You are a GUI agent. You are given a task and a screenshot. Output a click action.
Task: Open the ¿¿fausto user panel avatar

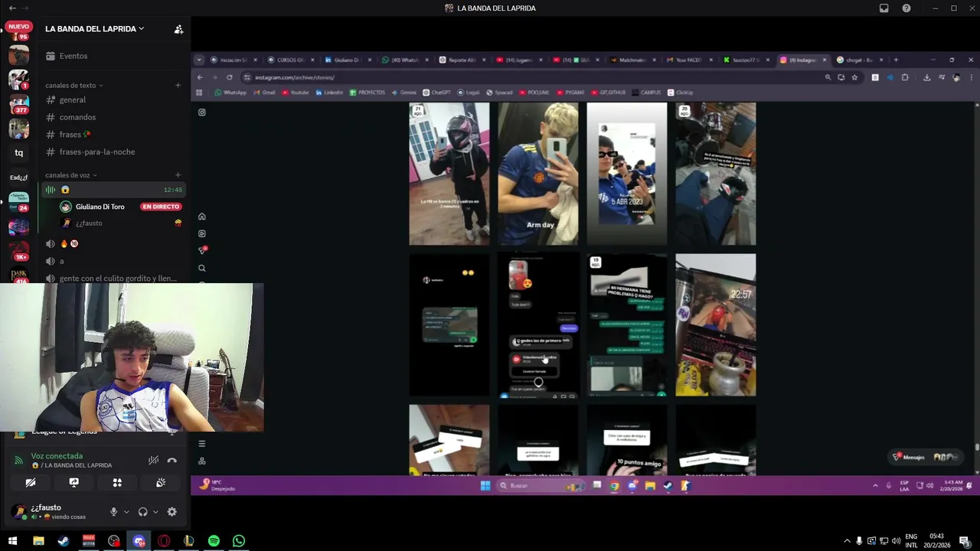coord(18,512)
